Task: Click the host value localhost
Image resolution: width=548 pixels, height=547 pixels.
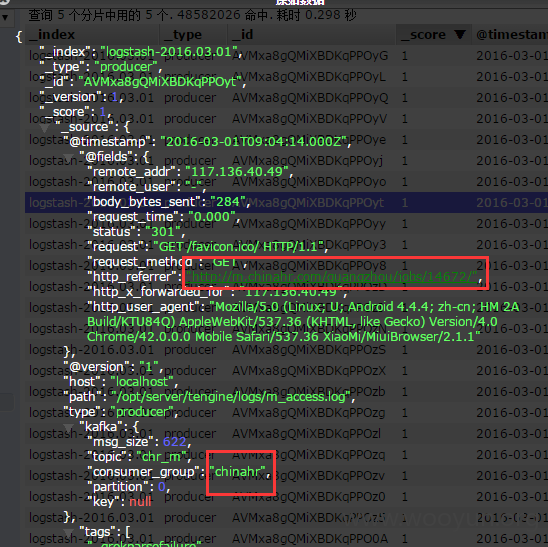Action: [x=142, y=382]
